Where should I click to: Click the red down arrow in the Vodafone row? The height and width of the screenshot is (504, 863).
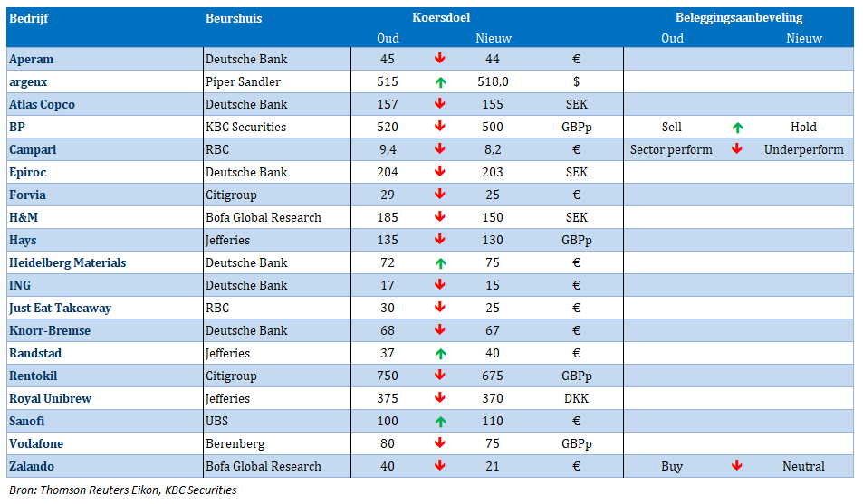440,442
